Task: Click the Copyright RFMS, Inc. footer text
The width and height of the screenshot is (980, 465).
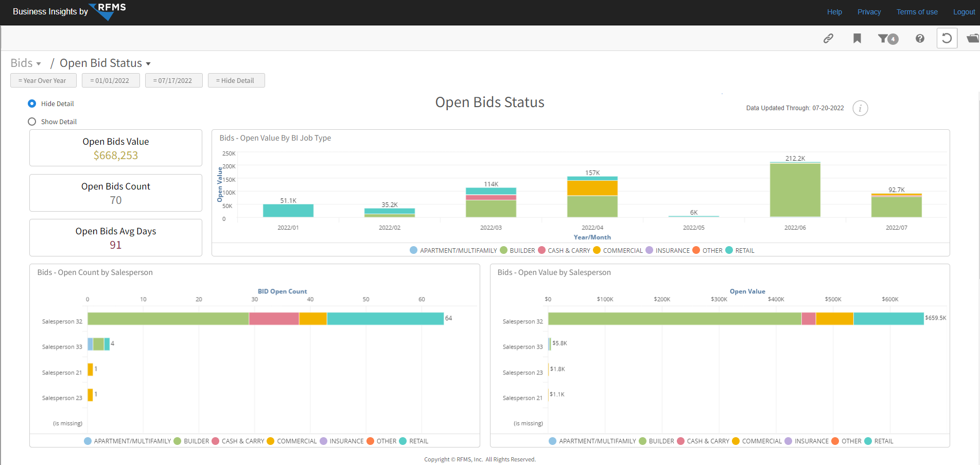Action: coord(480,459)
